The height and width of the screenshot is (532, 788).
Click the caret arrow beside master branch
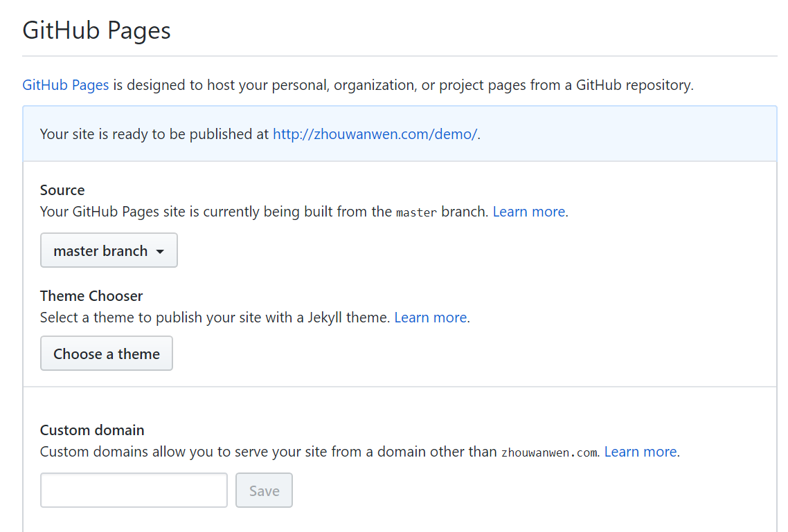point(160,252)
